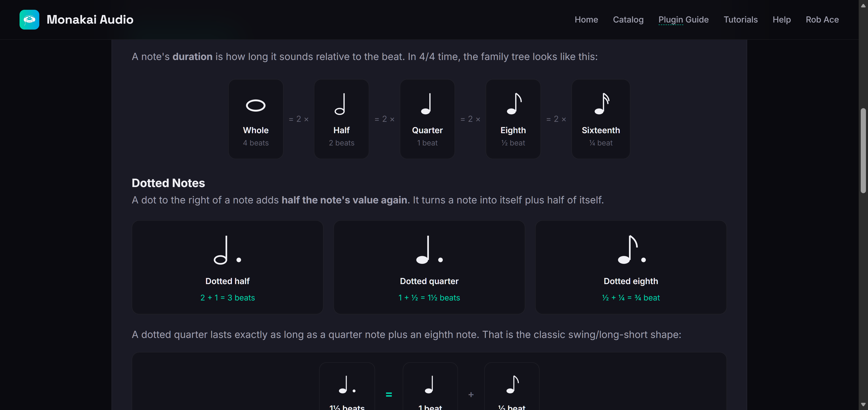868x410 pixels.
Task: Click the Whole label
Action: 256,130
